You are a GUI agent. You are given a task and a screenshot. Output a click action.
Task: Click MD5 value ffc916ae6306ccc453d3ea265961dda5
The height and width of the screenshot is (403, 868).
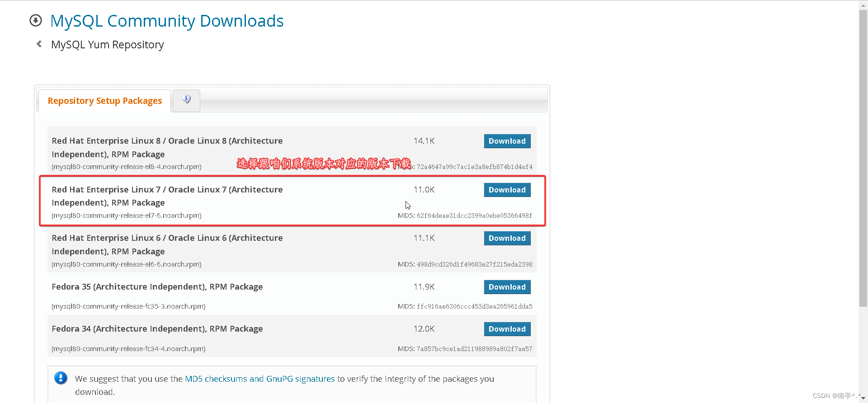(x=474, y=306)
